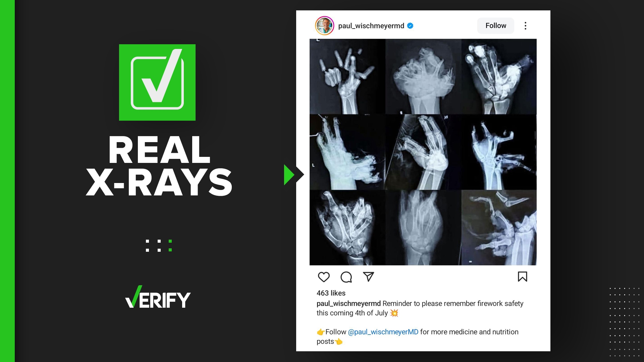Screen dimensions: 644x362
Task: Click the comment bubble icon
Action: 347,277
